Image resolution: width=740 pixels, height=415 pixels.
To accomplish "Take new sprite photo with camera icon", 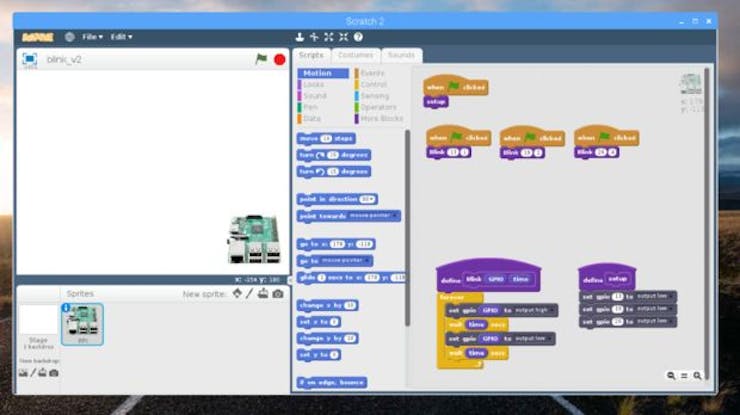I will [278, 294].
